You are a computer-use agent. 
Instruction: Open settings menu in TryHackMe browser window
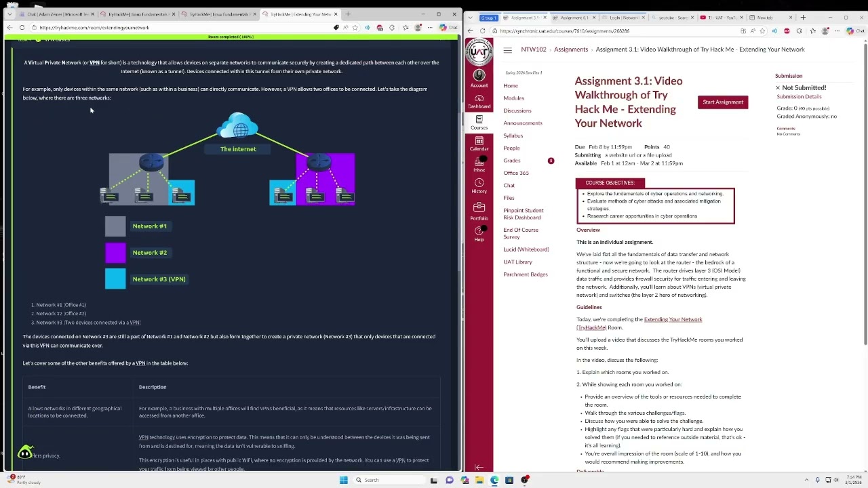429,28
